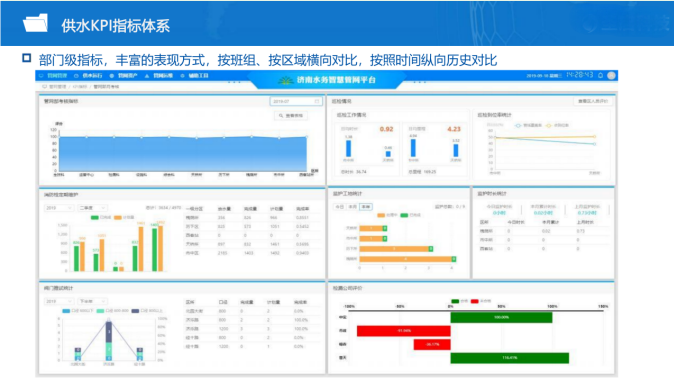Click the red legend swatch in company evaluation chart
The image size is (674, 382).
tap(475, 301)
